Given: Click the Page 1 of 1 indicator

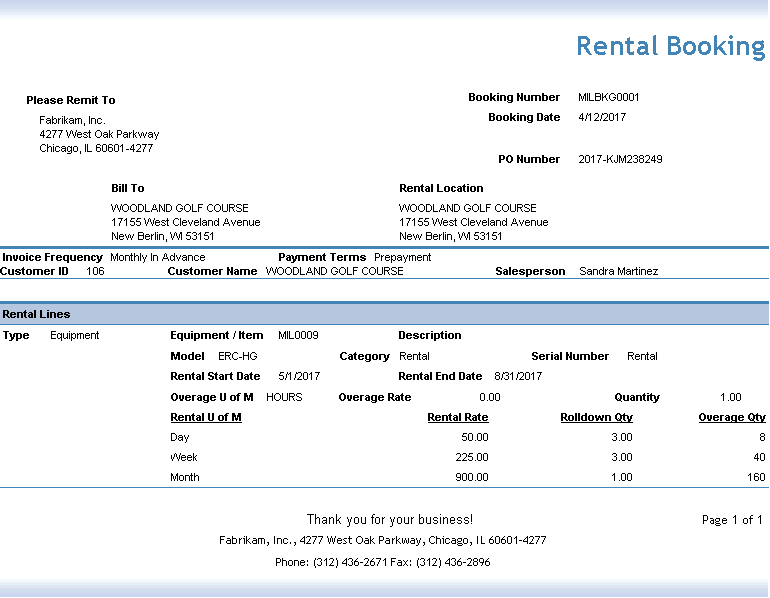Looking at the screenshot, I should 732,520.
